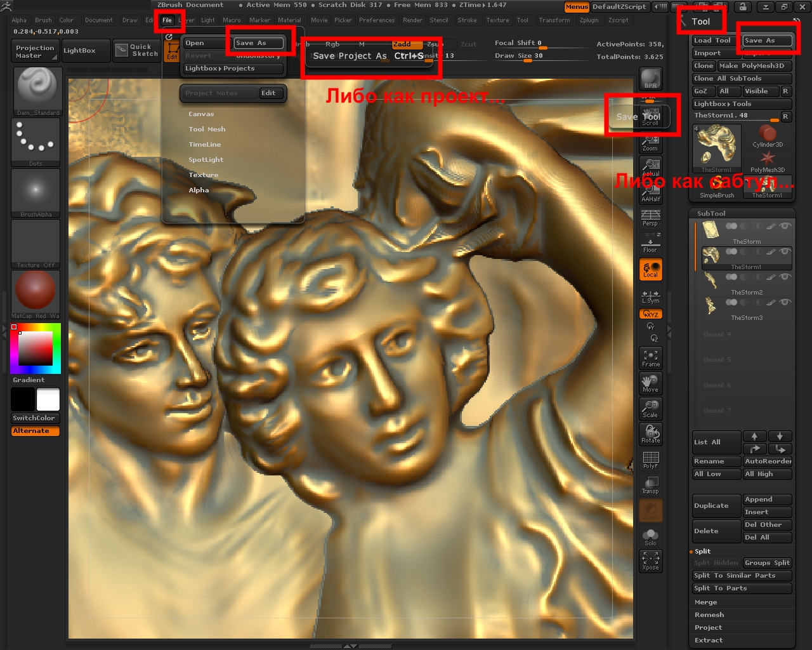Viewport: 812px width, 650px height.
Task: Select TheStorm2 subtool row
Action: [746, 284]
